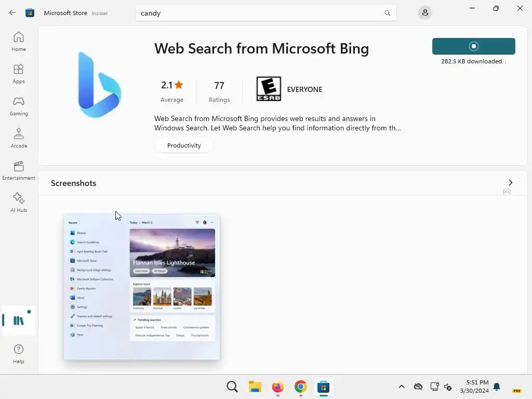
Task: Click the search magnifier in search box
Action: tap(387, 13)
